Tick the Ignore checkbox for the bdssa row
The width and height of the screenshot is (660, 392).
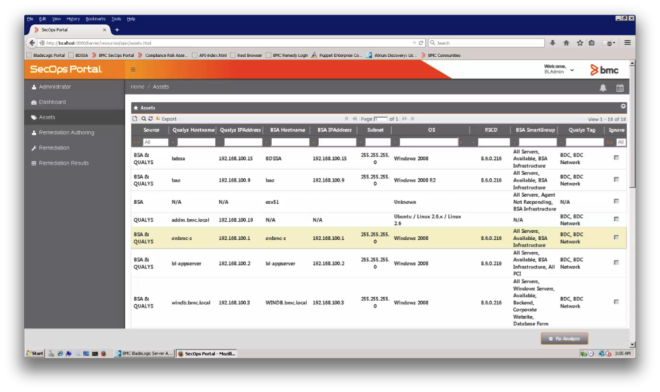click(x=616, y=158)
